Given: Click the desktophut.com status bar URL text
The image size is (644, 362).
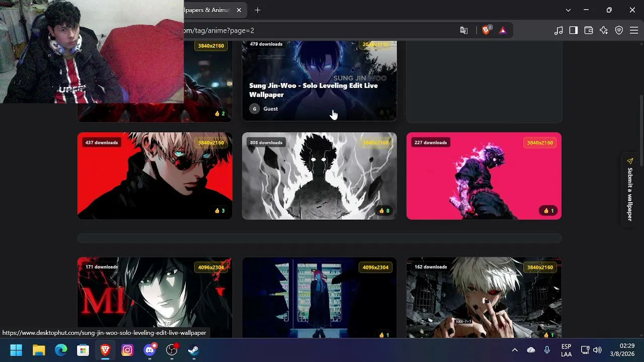Looking at the screenshot, I should tap(104, 333).
